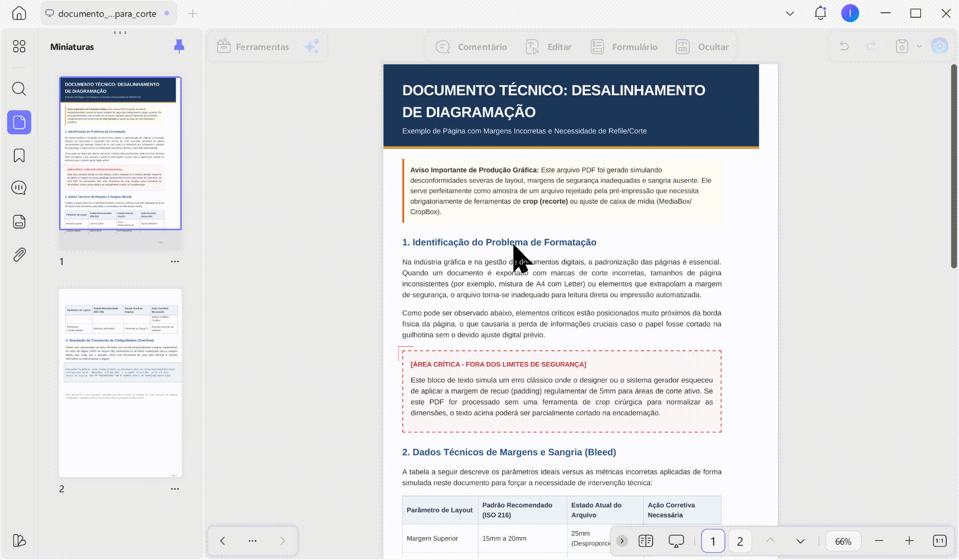Expand the tab list chevron in title bar

coord(790,13)
